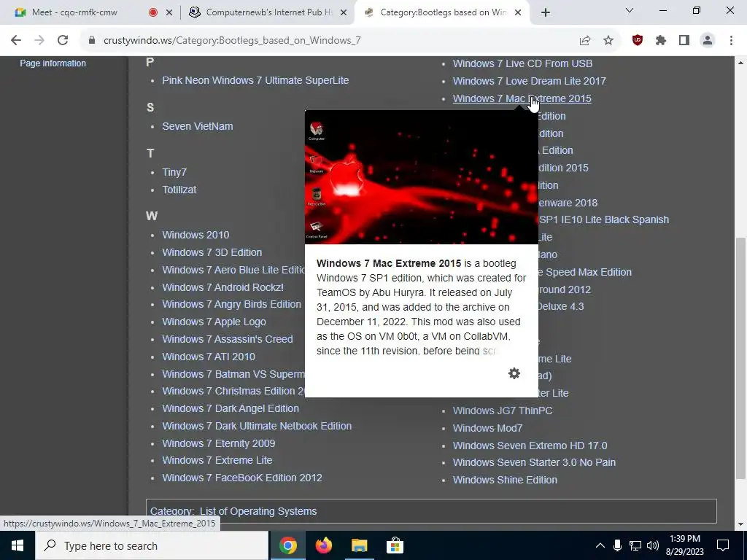This screenshot has height=560, width=747.
Task: Open Windows Seven Extremo HD 17.0
Action: [530, 446]
